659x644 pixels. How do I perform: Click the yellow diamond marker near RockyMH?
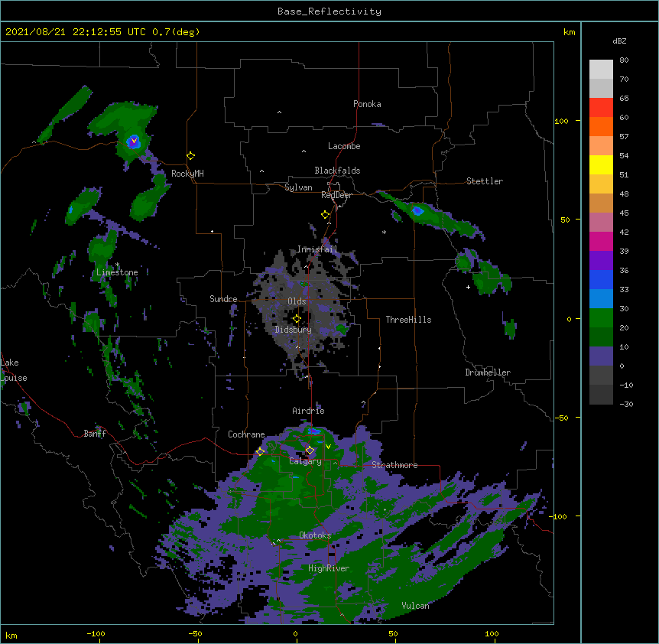click(x=190, y=156)
